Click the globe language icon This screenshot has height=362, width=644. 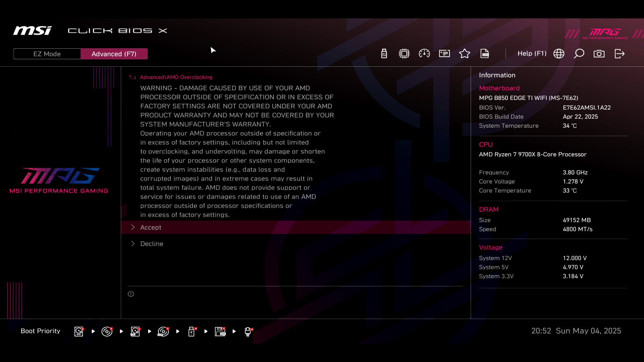click(x=559, y=54)
